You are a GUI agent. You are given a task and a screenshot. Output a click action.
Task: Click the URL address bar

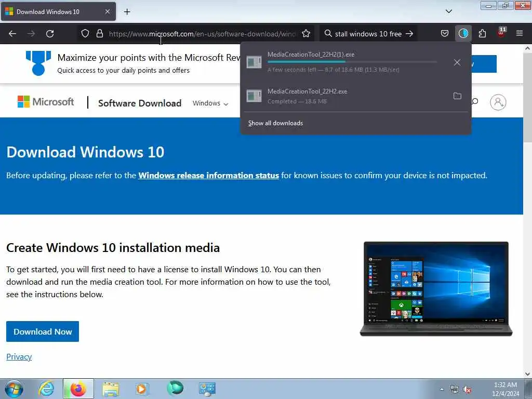click(x=202, y=34)
